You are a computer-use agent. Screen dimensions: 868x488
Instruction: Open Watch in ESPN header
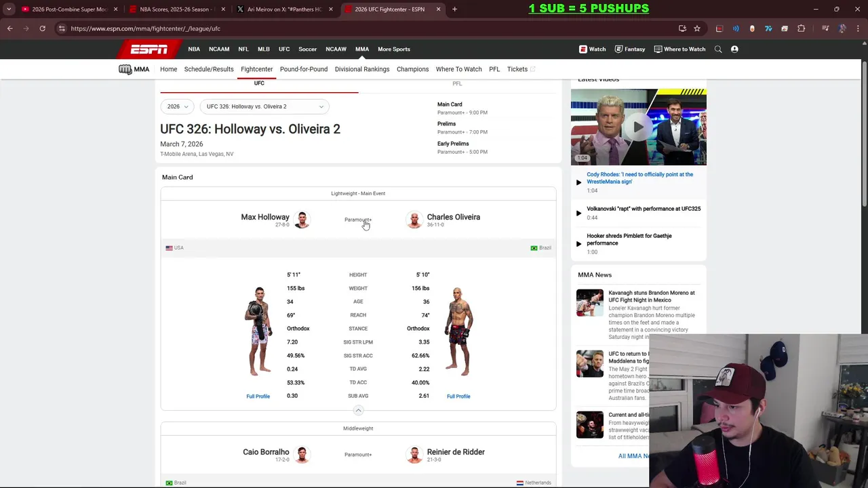point(593,49)
